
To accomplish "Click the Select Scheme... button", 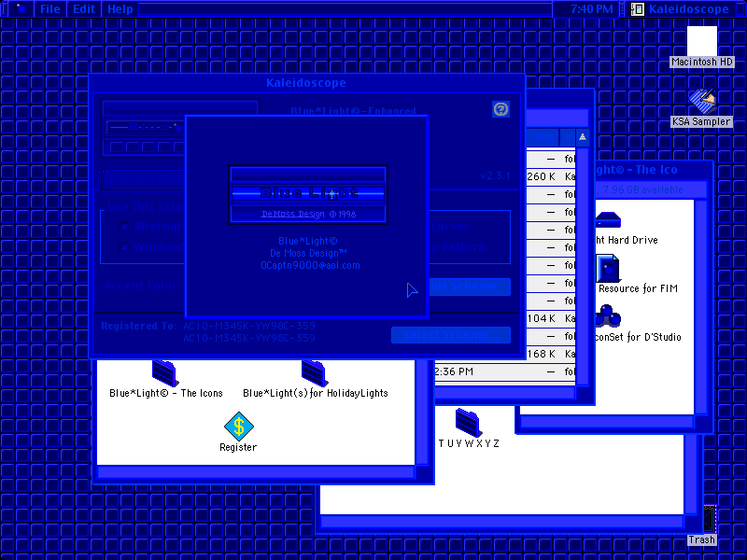I will pyautogui.click(x=451, y=335).
